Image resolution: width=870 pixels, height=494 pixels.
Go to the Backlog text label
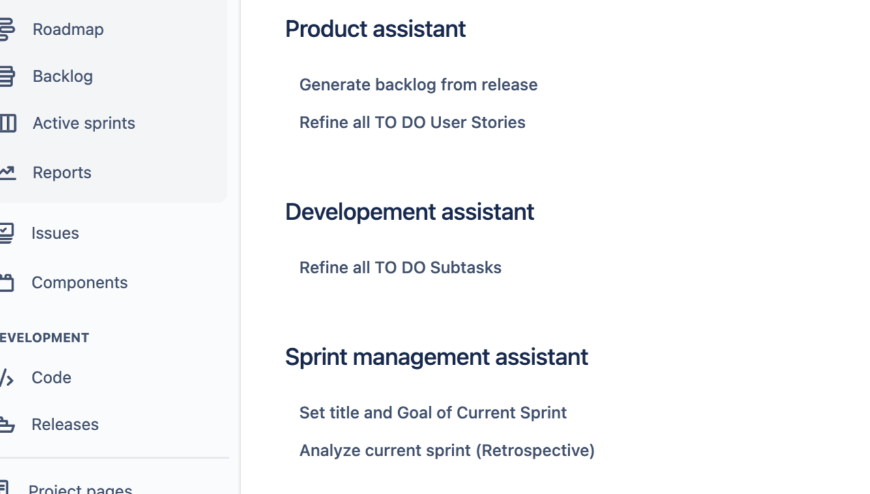(x=62, y=76)
